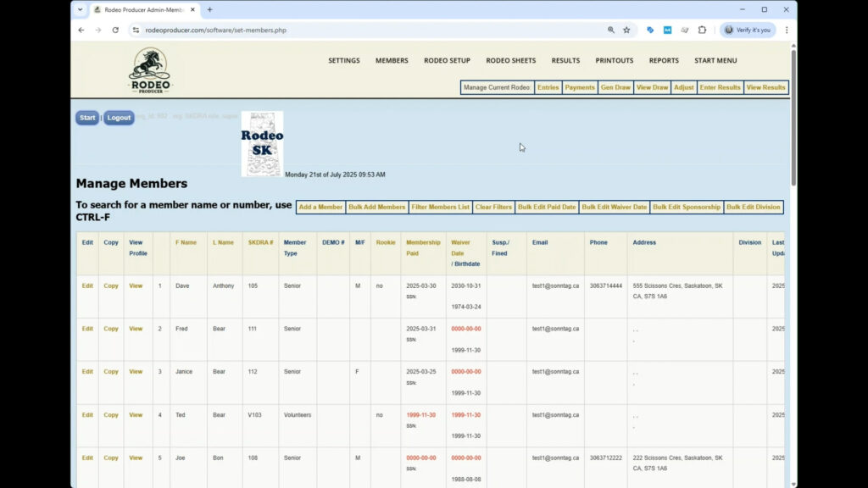
Task: Bookmark the page with the star icon
Action: pyautogui.click(x=626, y=30)
